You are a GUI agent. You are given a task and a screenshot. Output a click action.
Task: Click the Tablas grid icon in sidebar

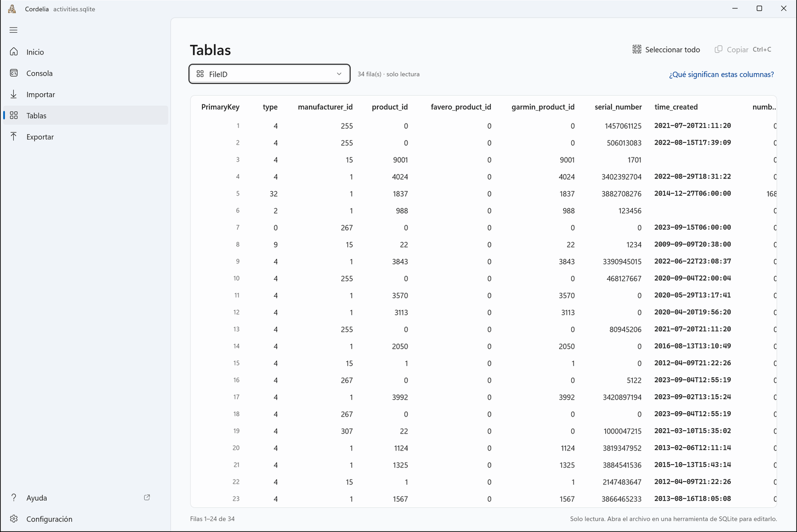pyautogui.click(x=14, y=116)
